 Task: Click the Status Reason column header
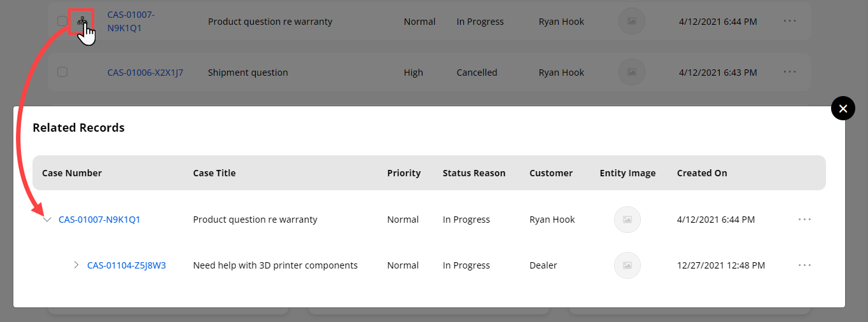point(474,173)
